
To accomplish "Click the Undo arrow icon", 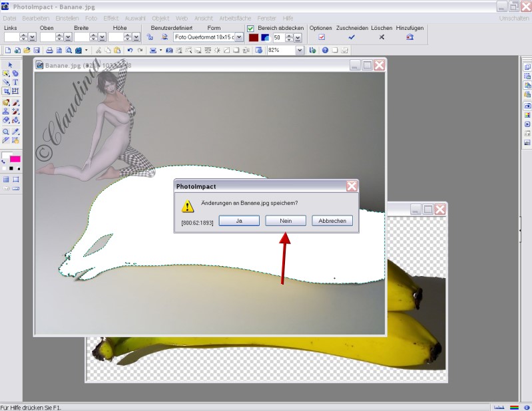I will 130,51.
